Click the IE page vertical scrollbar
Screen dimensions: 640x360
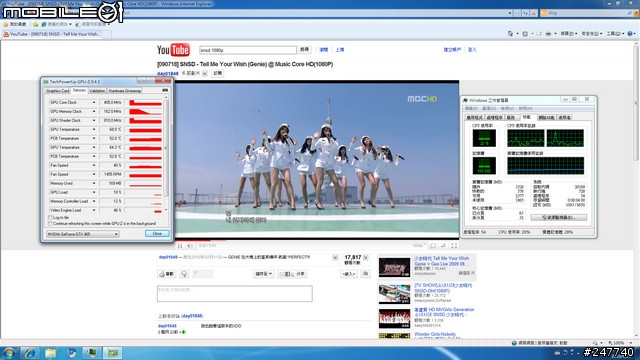(636, 190)
